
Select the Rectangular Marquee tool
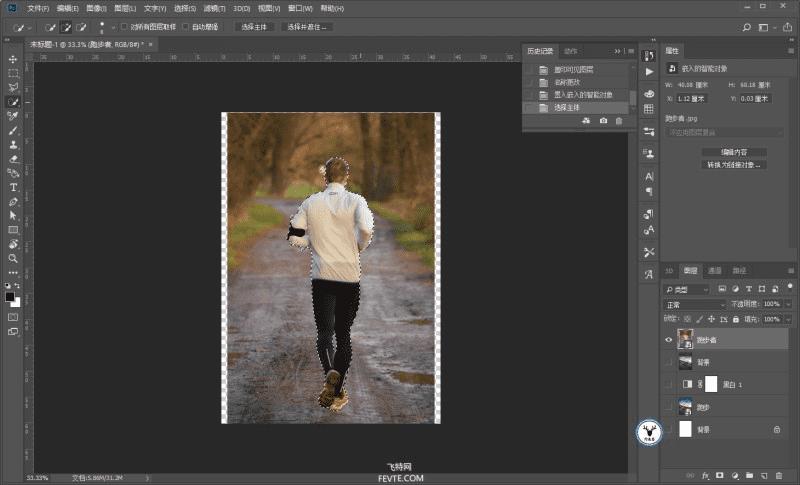[x=13, y=73]
